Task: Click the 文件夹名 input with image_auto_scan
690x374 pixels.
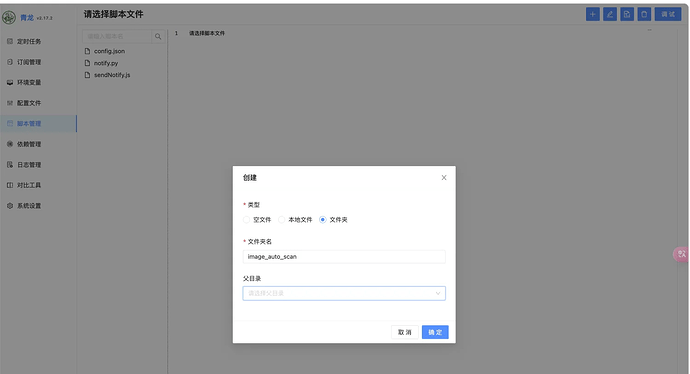Action: click(x=344, y=257)
